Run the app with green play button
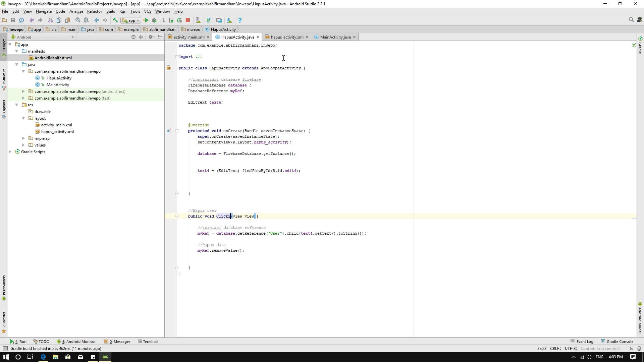 coord(146,20)
